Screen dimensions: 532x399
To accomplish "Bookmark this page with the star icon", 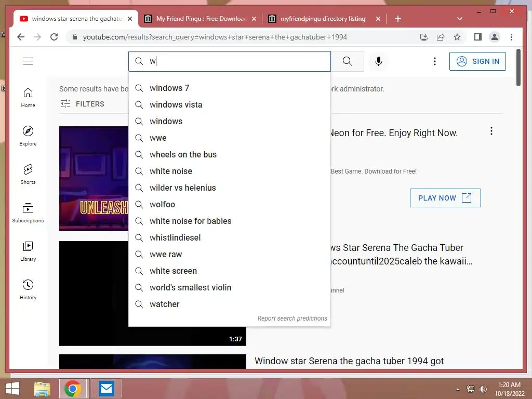I will pos(457,37).
